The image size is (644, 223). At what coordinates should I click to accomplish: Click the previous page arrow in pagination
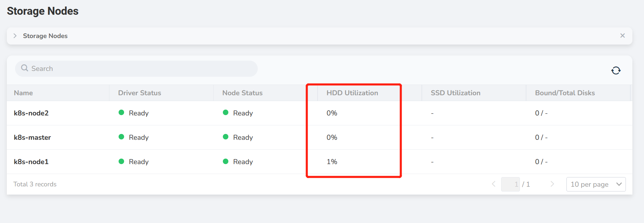(x=493, y=184)
